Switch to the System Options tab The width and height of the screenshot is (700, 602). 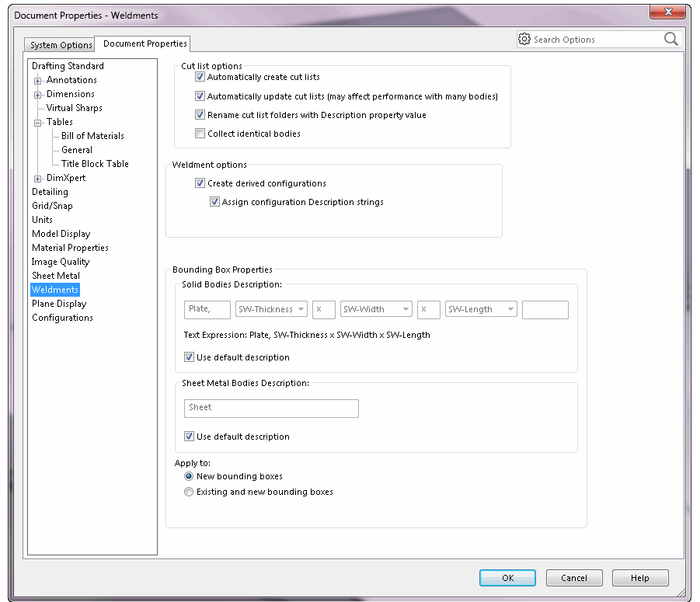pyautogui.click(x=61, y=45)
